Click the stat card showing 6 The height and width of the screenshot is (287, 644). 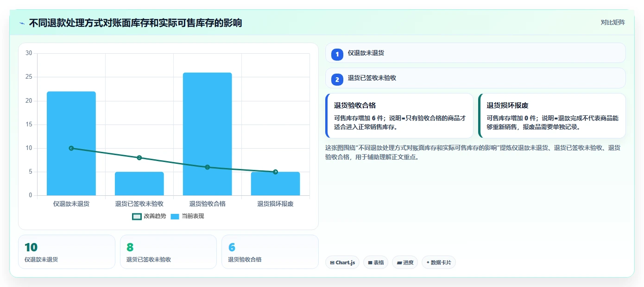270,252
